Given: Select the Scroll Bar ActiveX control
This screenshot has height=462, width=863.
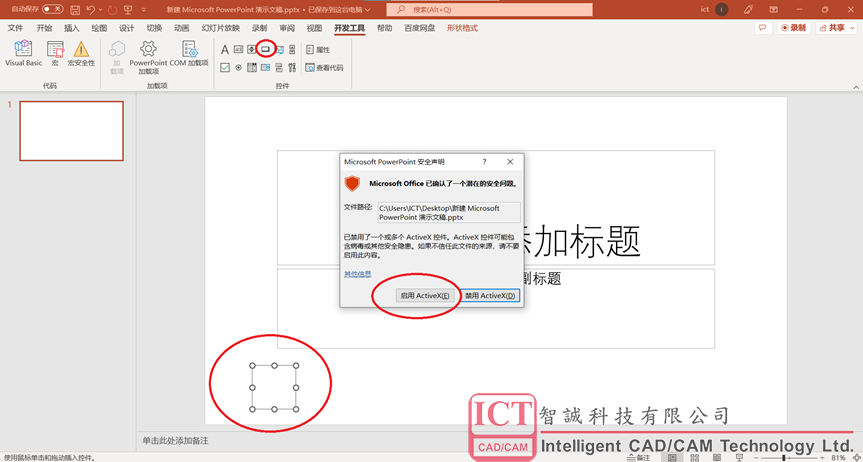Looking at the screenshot, I should point(292,50).
